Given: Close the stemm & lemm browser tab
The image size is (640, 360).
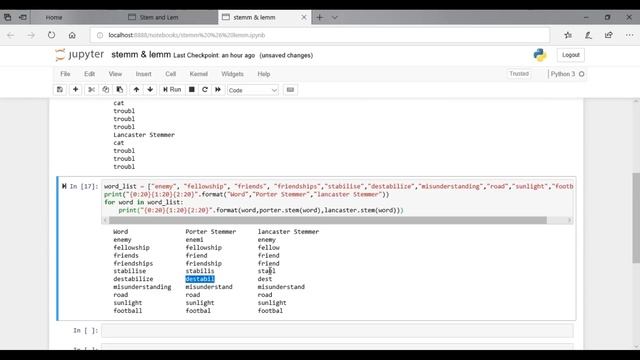Looking at the screenshot, I should 304,18.
